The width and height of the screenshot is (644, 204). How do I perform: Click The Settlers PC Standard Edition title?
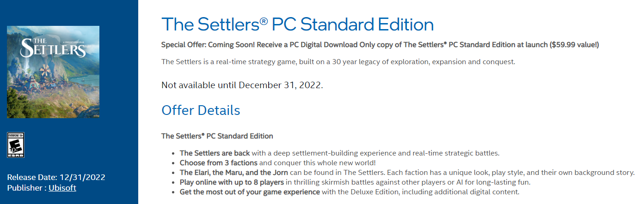[298, 24]
